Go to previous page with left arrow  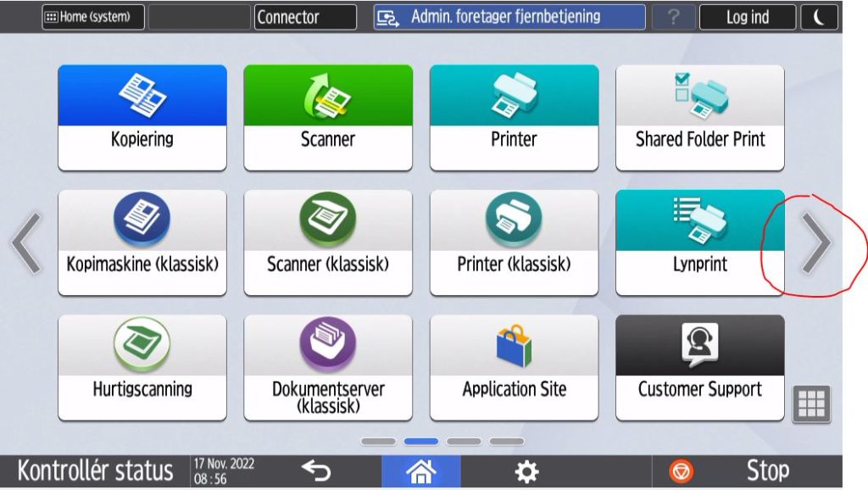pyautogui.click(x=26, y=243)
